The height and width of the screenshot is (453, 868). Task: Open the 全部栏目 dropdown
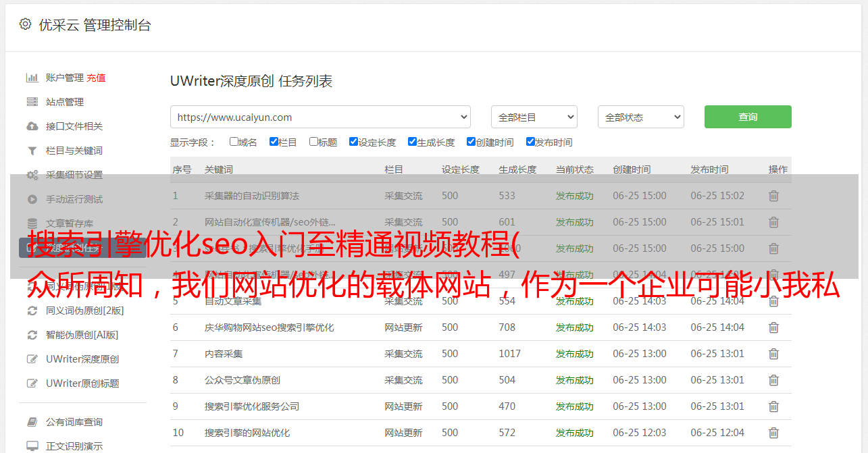(534, 117)
